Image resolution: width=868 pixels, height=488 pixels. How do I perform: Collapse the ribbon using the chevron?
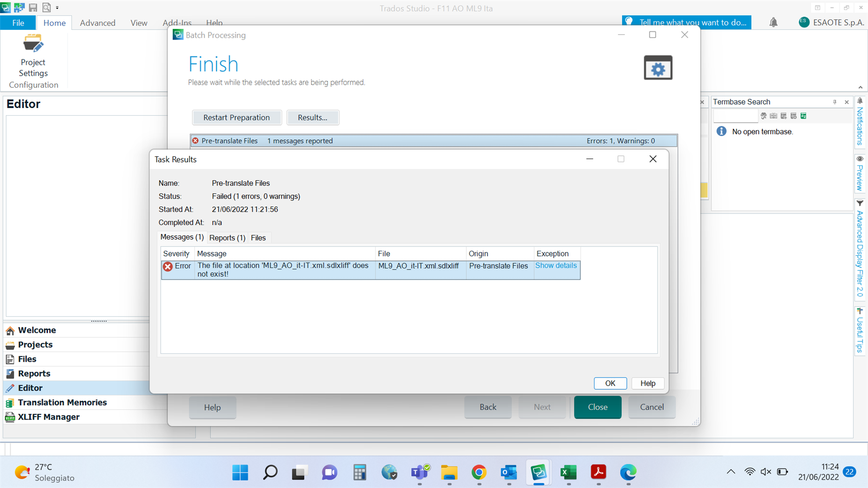coord(860,87)
